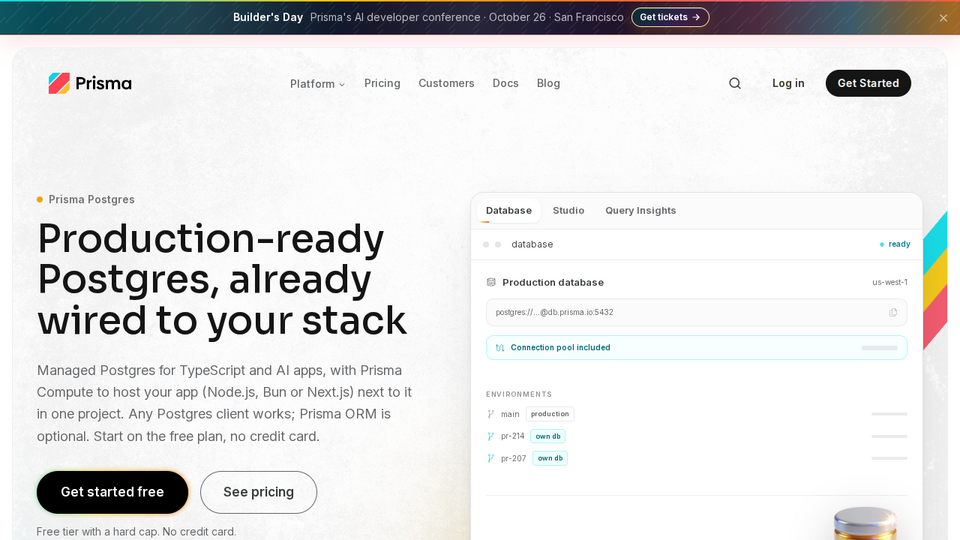Click the database icon beside Production database

pyautogui.click(x=490, y=282)
